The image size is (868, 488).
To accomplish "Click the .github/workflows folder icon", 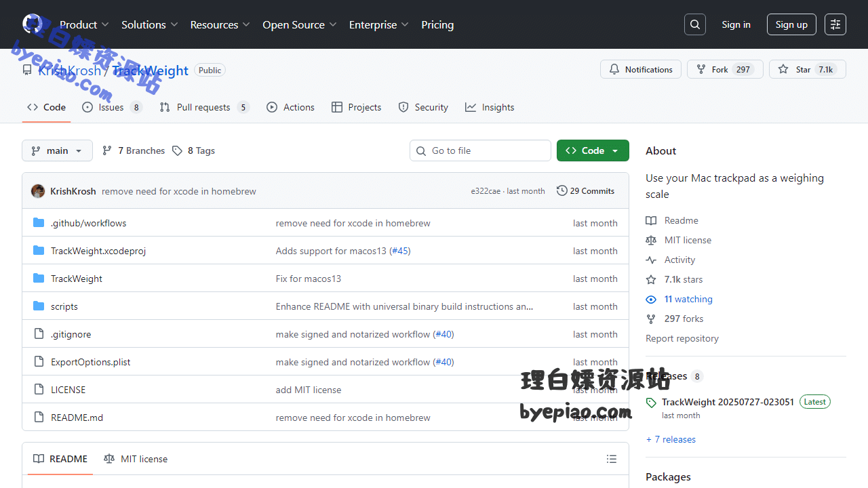I will pyautogui.click(x=39, y=223).
